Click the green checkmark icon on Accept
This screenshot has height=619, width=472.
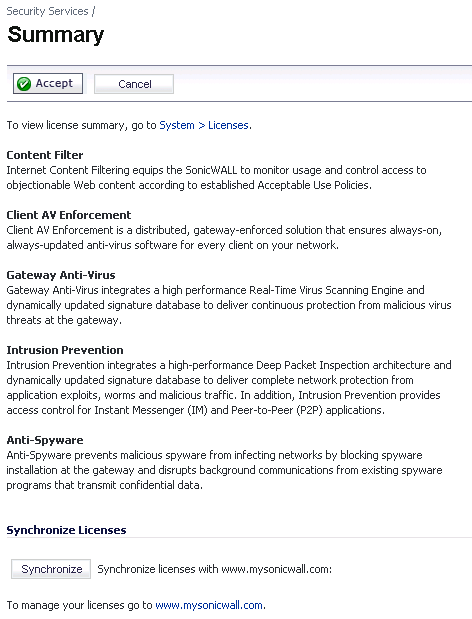[24, 84]
